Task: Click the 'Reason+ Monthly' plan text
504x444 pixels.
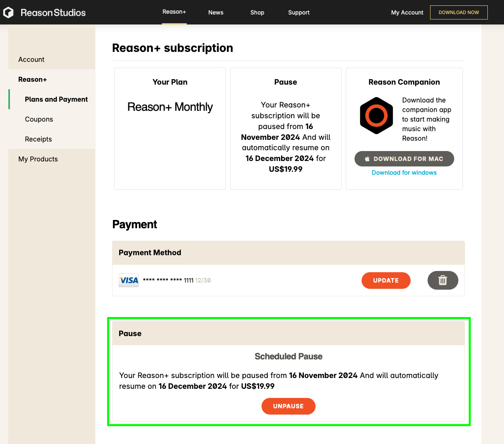Action: (170, 107)
